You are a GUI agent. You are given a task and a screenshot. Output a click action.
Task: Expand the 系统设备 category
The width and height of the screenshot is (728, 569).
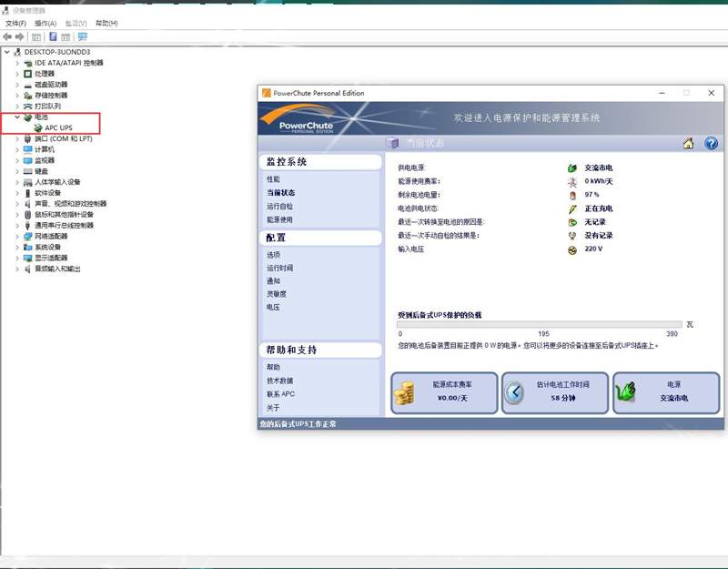pyautogui.click(x=17, y=247)
